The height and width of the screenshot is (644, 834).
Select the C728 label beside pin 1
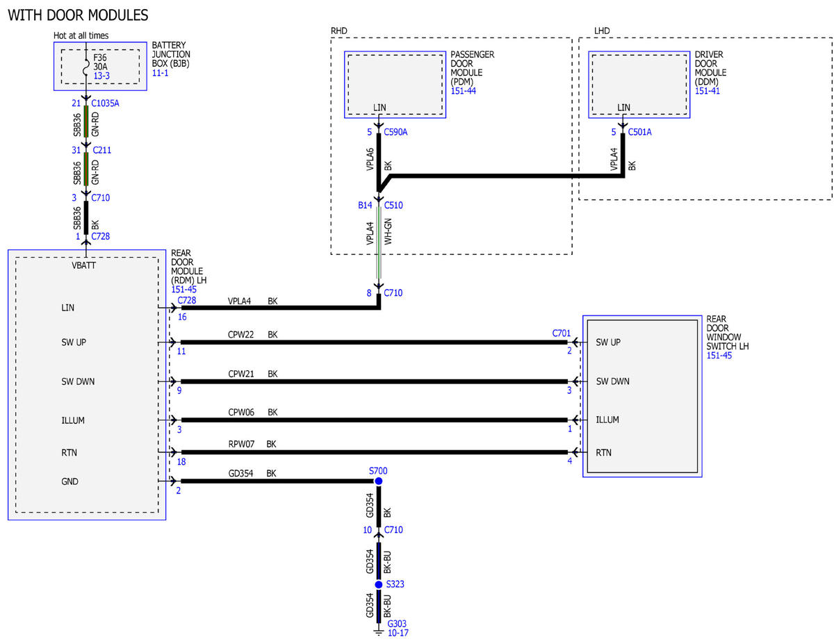101,236
